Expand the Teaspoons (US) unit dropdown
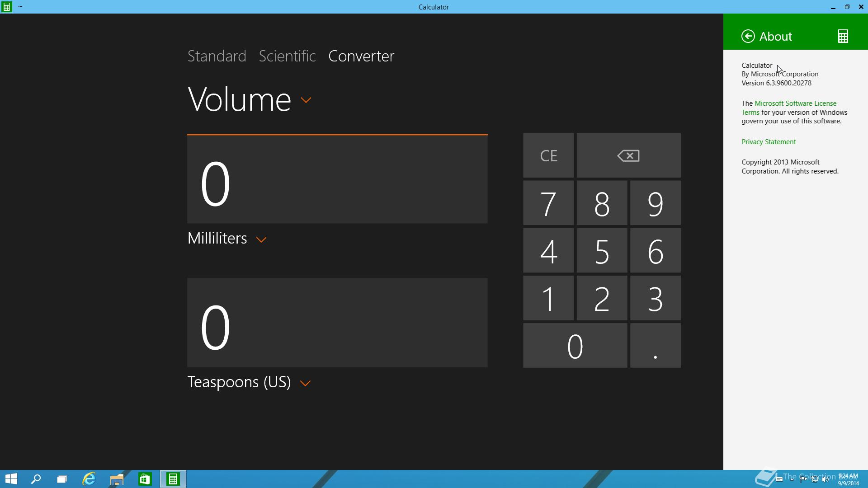Image resolution: width=868 pixels, height=488 pixels. coord(306,383)
